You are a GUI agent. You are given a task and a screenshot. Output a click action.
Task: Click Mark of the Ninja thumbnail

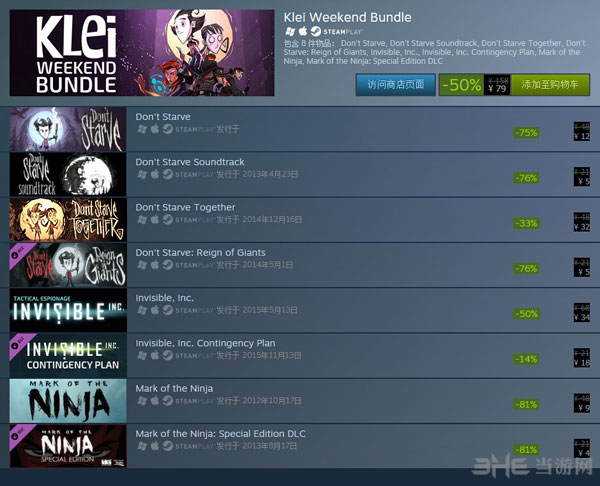[x=68, y=401]
